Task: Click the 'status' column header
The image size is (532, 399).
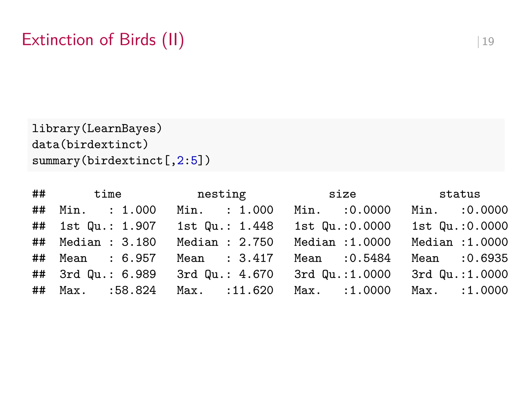Action: (460, 194)
